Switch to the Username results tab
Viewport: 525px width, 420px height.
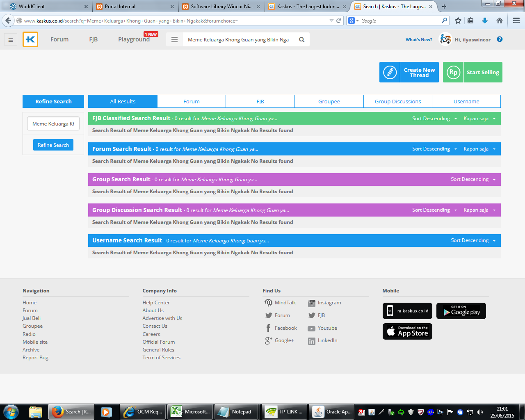click(466, 101)
